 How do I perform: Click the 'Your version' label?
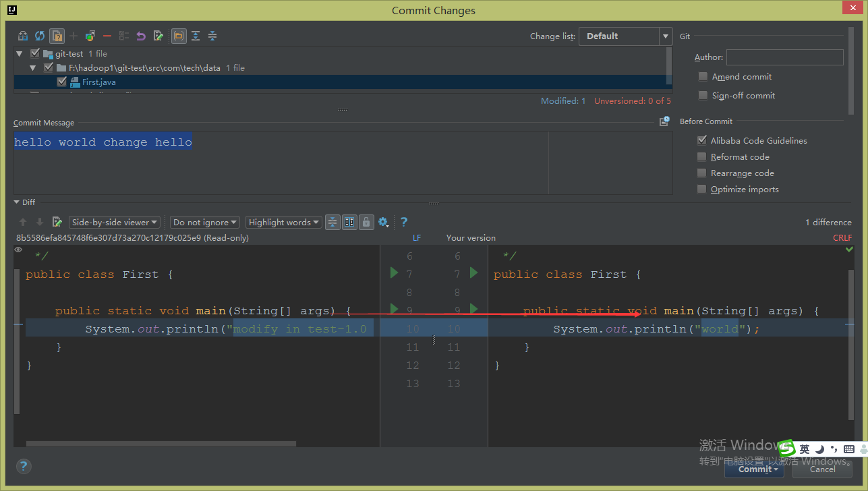tap(471, 237)
